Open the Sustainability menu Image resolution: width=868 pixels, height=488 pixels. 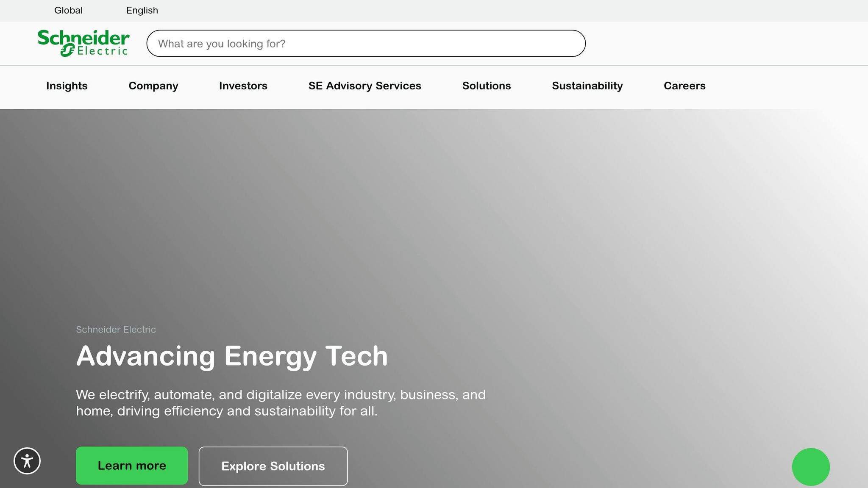coord(587,86)
